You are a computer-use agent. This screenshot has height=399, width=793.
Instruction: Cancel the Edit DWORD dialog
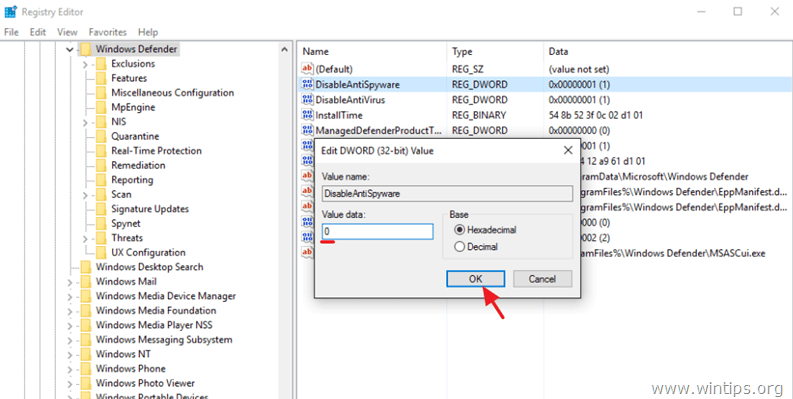tap(543, 279)
